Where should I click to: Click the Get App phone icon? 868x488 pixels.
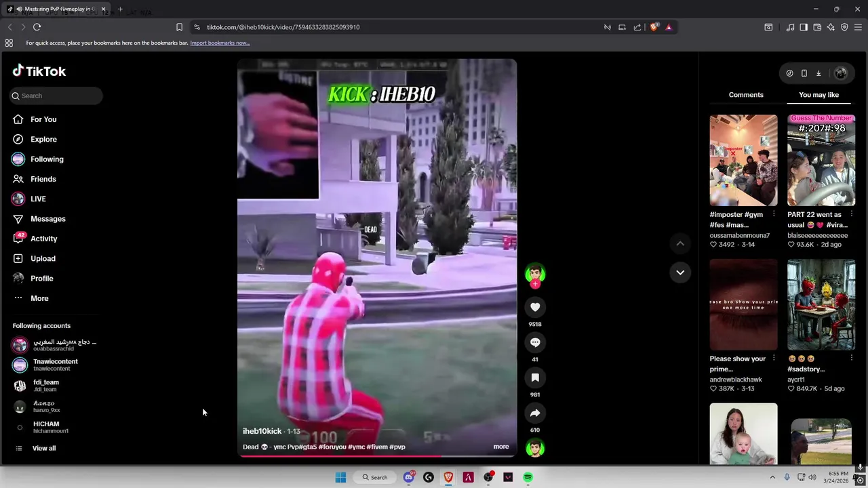tap(804, 73)
